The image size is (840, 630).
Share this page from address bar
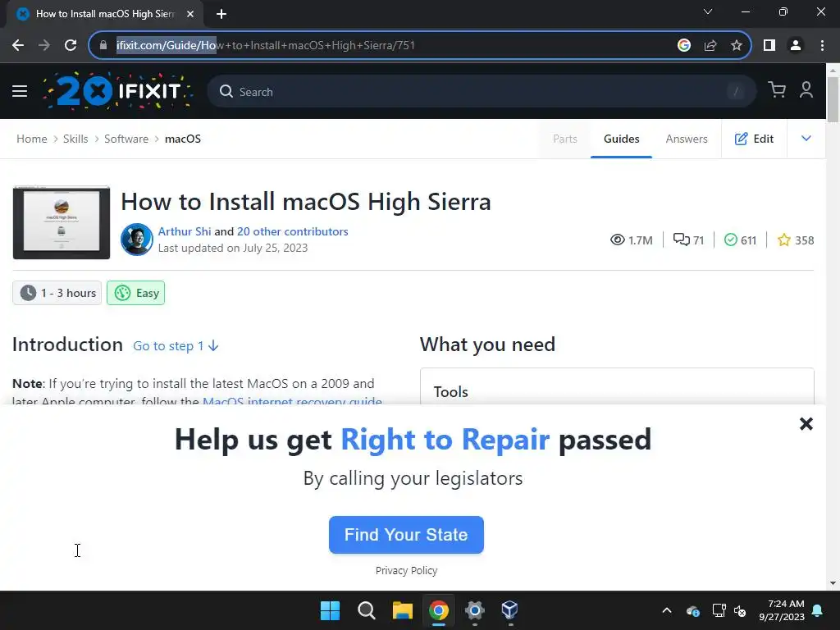pos(710,46)
